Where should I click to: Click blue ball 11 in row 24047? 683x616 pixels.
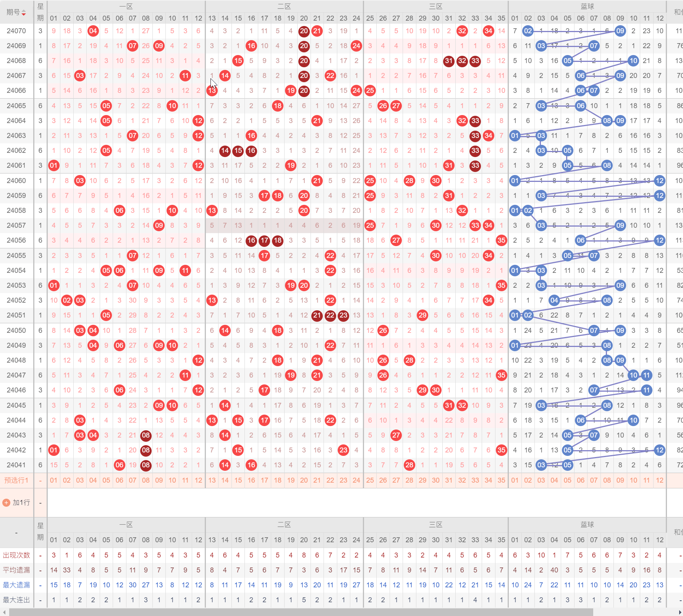click(646, 375)
